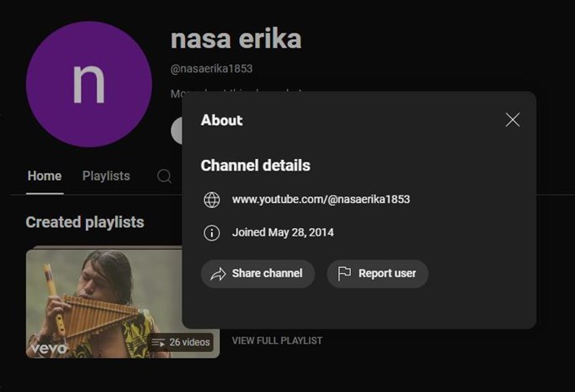This screenshot has height=392, width=575.
Task: Open channel search with the magnifier icon
Action: point(164,176)
